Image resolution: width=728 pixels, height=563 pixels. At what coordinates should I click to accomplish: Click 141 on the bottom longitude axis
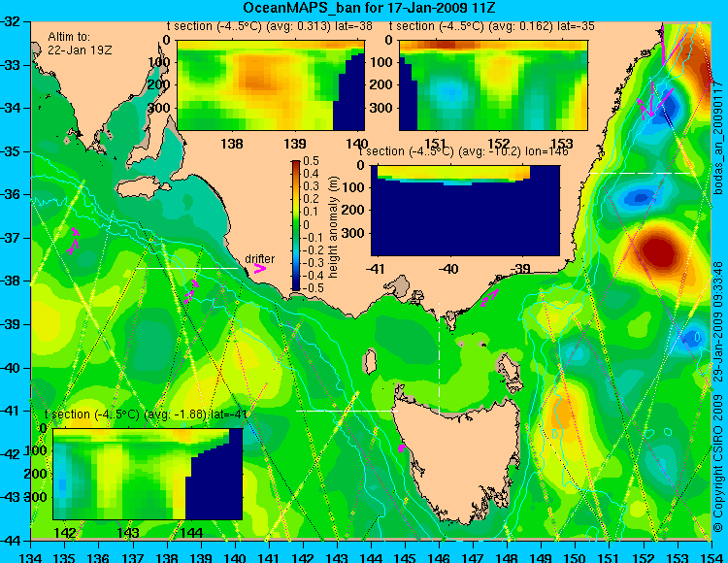tap(269, 557)
